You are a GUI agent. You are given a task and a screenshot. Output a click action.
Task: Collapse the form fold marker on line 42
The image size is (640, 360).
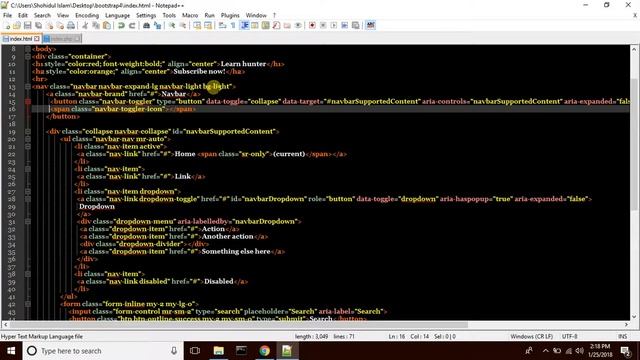tap(28, 304)
